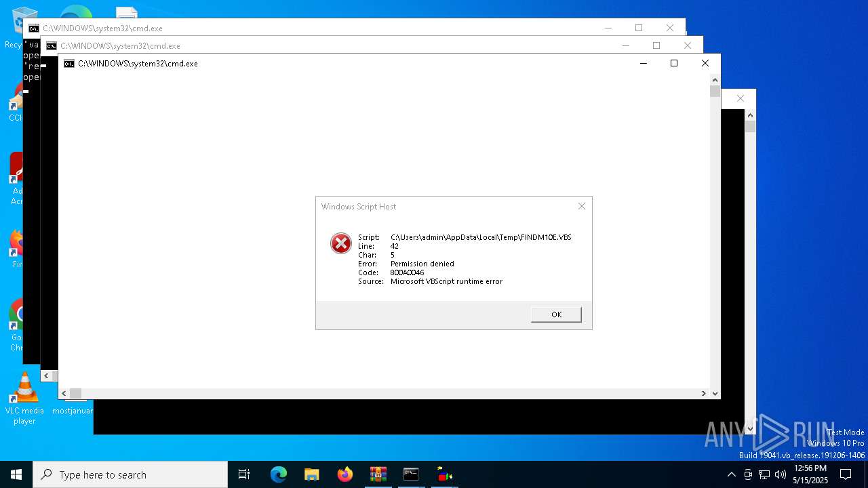868x488 pixels.
Task: Click scroll left arrow in front cmd window
Action: (64, 393)
